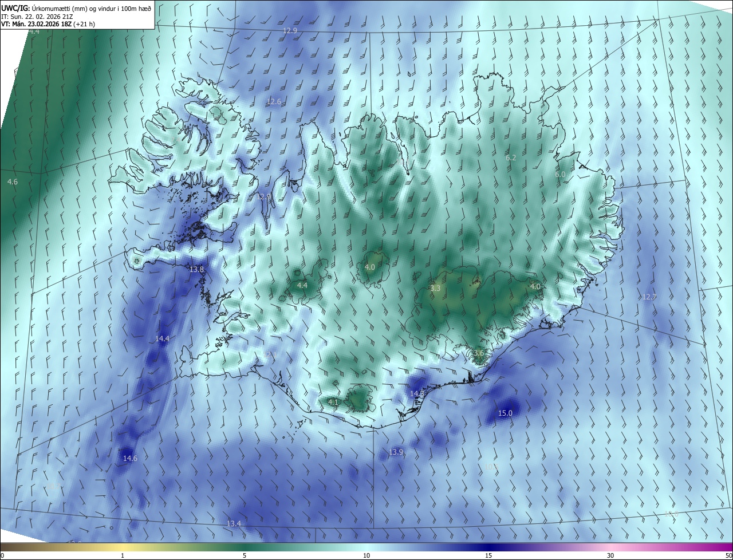This screenshot has width=733, height=560.
Task: Click the 6.2 value label
Action: click(x=511, y=157)
